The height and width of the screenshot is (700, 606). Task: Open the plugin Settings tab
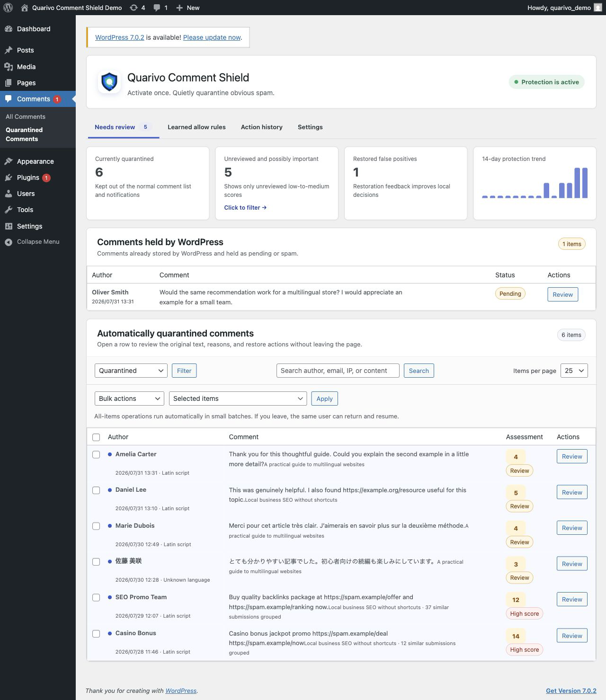[310, 127]
